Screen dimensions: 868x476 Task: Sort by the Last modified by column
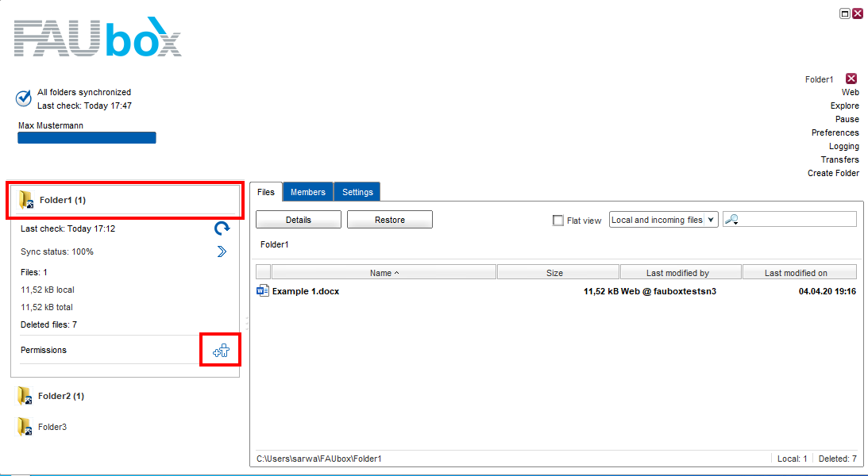pyautogui.click(x=681, y=273)
